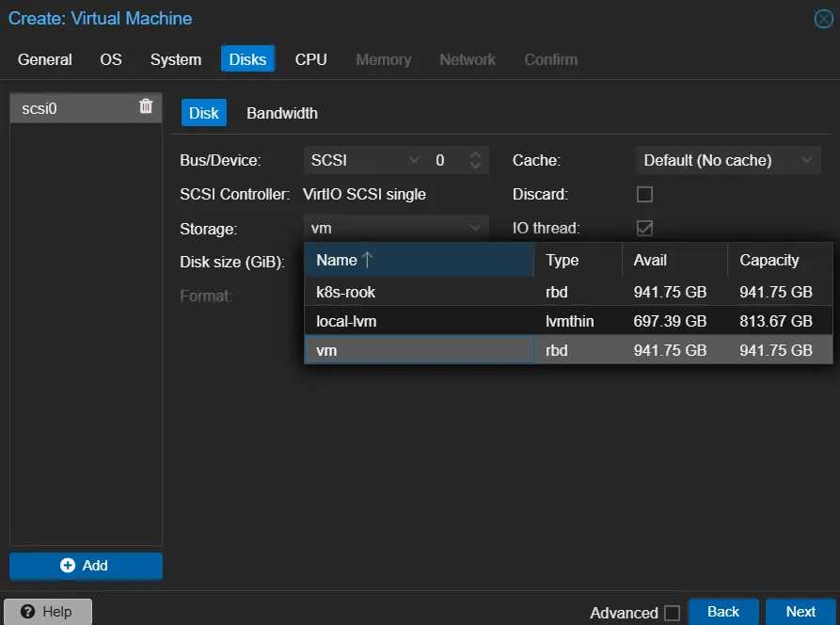
Task: Enable the Discard checkbox
Action: (x=644, y=194)
